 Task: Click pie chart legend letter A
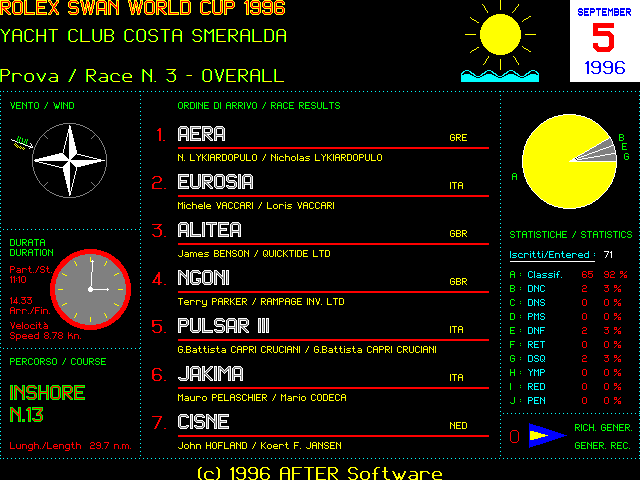coord(514,177)
